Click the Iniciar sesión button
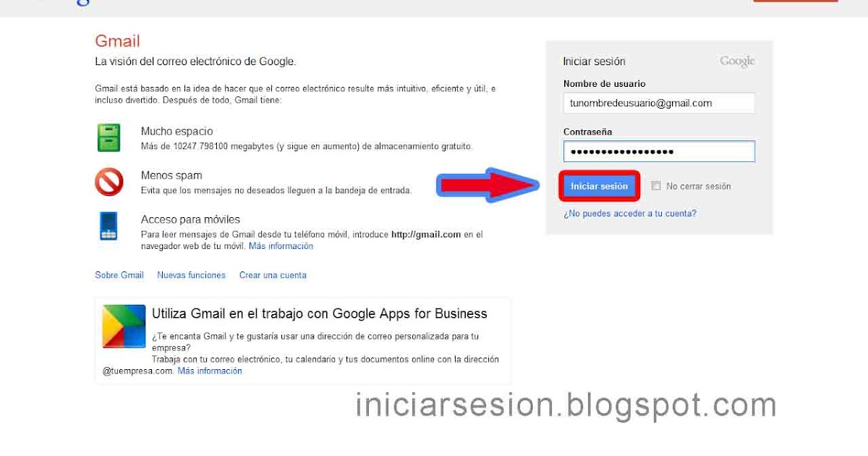Image resolution: width=868 pixels, height=456 pixels. click(x=599, y=186)
